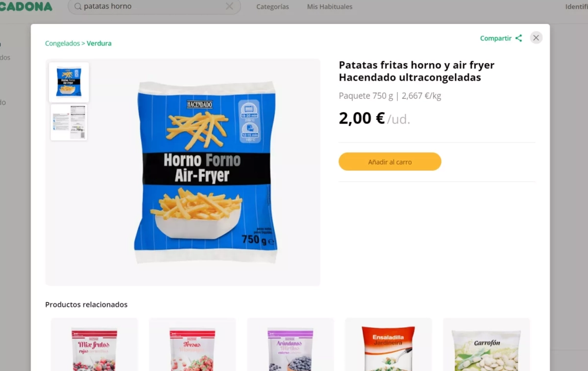Open the Arándanos related product

coord(291,345)
